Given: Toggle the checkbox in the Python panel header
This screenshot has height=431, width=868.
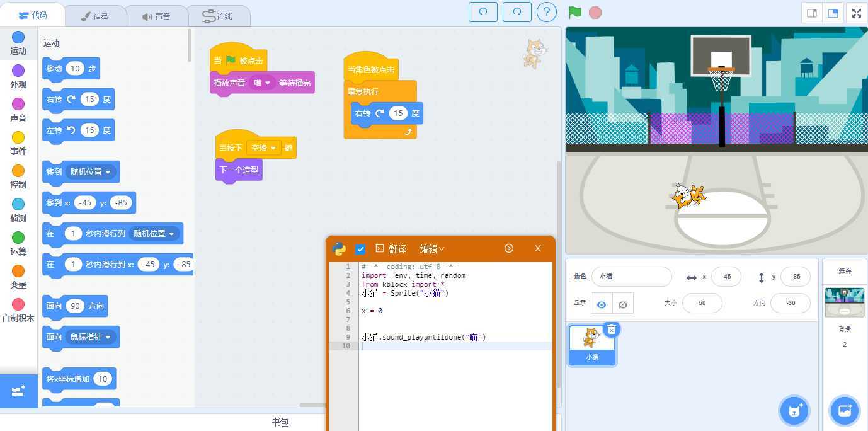Looking at the screenshot, I should tap(360, 249).
